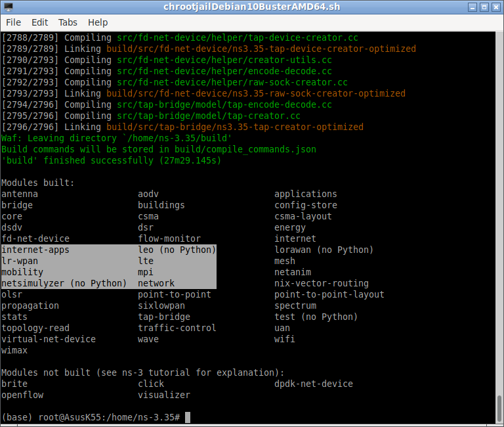Click highlighted 'netsimulyzer (no Python)' entry

64,283
